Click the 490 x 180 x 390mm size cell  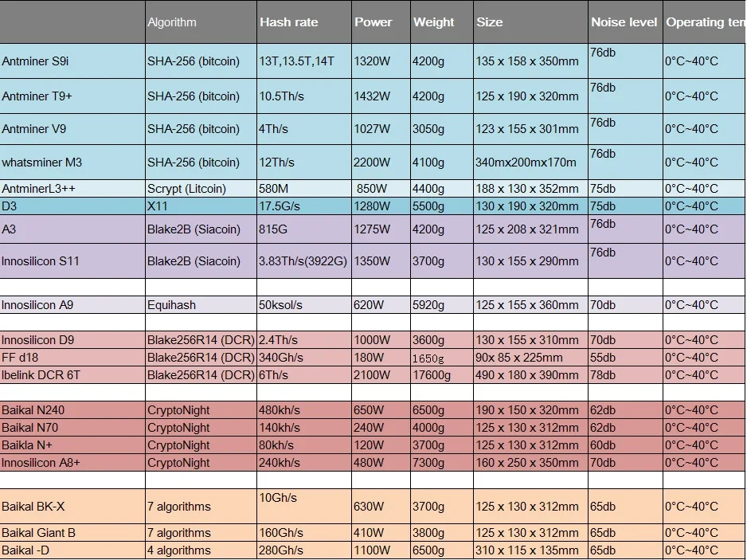pos(530,375)
